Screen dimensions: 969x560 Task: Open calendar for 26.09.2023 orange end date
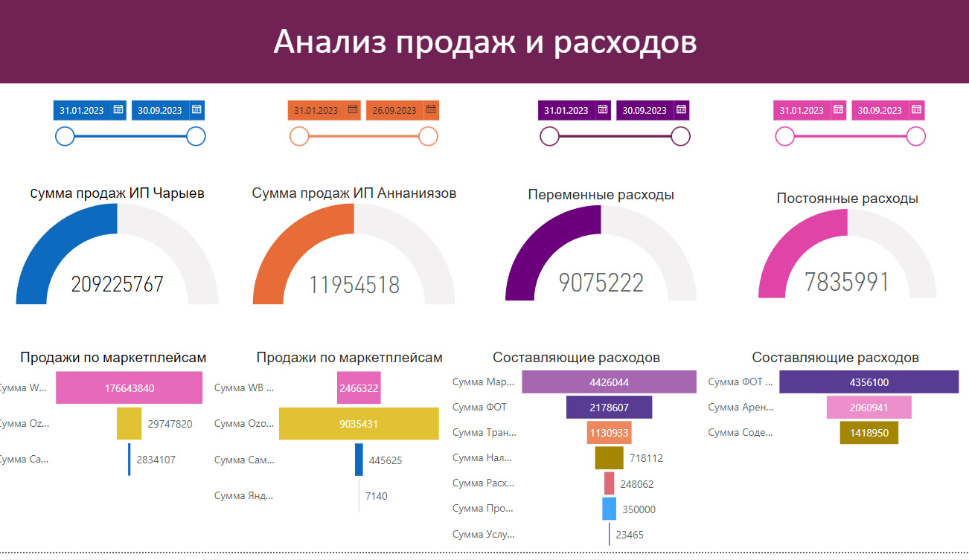click(x=431, y=109)
